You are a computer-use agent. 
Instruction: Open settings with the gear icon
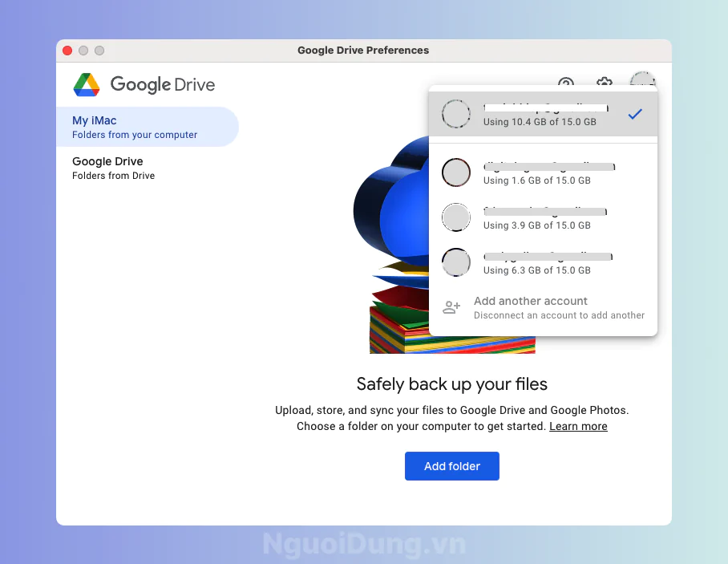[605, 83]
